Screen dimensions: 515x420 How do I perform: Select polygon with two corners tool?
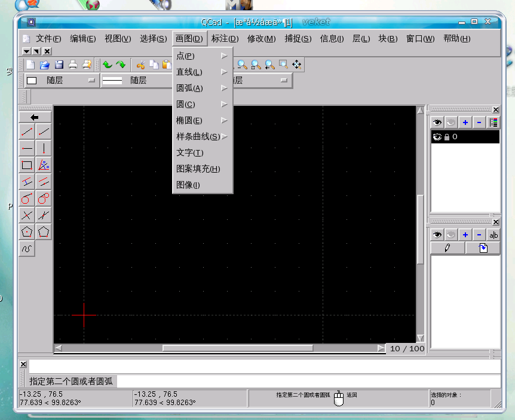[x=44, y=232]
